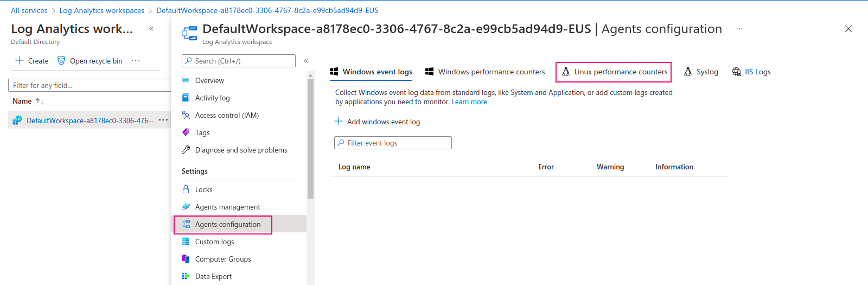Click the Locks padlock icon
This screenshot has height=285, width=868.
pyautogui.click(x=186, y=189)
